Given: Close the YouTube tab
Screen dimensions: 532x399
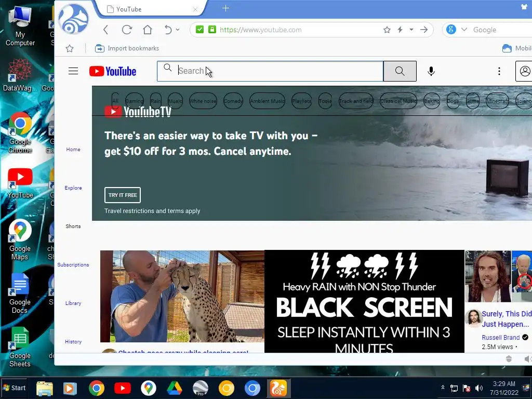Looking at the screenshot, I should [195, 9].
